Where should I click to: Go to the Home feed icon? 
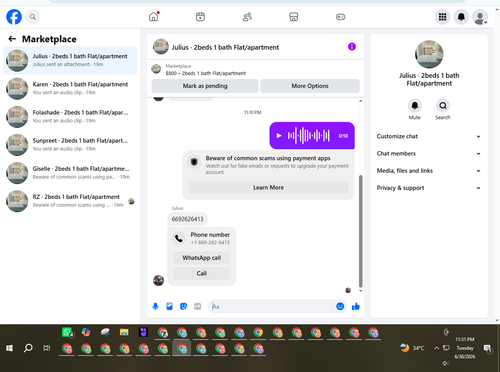coord(154,17)
